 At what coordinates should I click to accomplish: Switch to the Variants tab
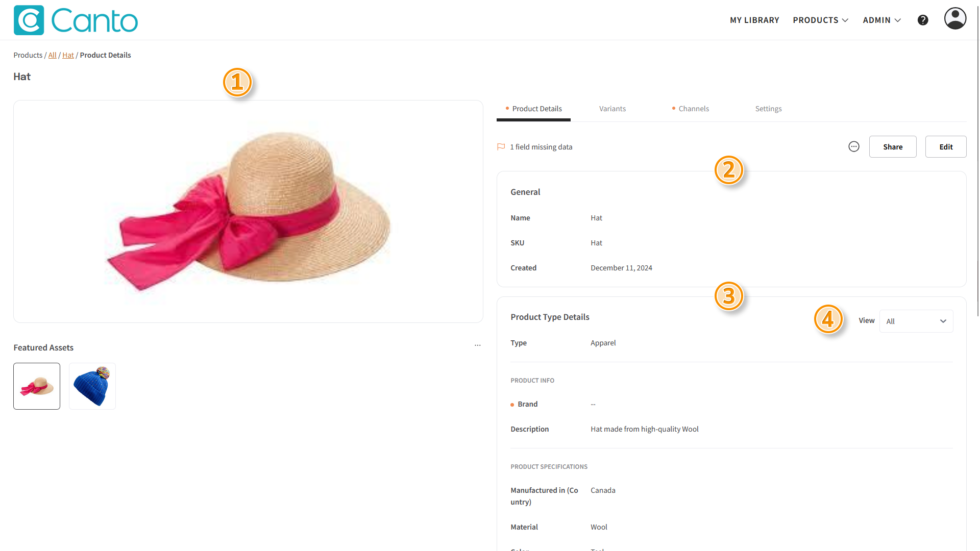[x=612, y=109]
